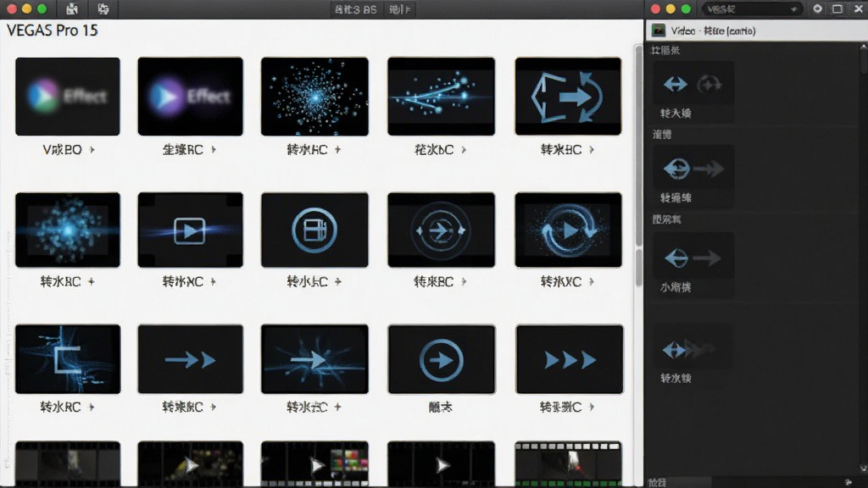The height and width of the screenshot is (488, 868).
Task: Choose the triple triangle fast-forward preset
Action: pyautogui.click(x=569, y=359)
